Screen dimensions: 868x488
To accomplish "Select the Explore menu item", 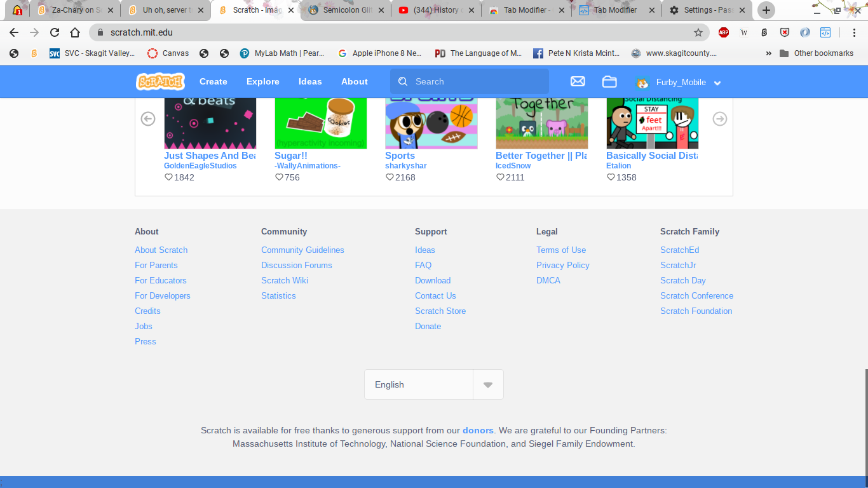I will click(x=263, y=81).
